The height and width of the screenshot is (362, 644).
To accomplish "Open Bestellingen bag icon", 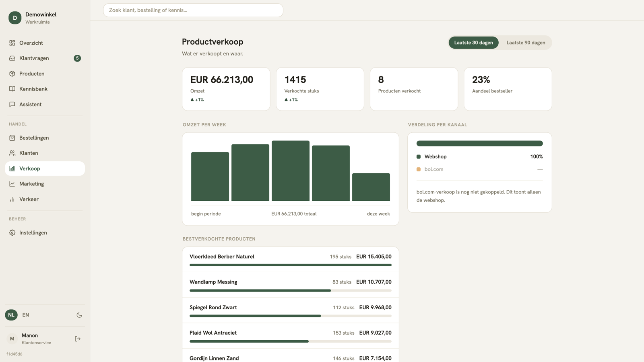I will 12,138.
